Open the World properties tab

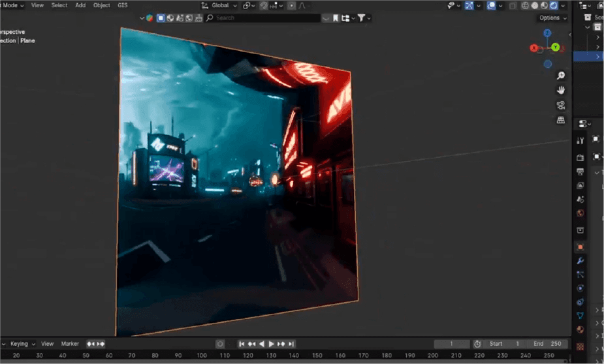(580, 213)
